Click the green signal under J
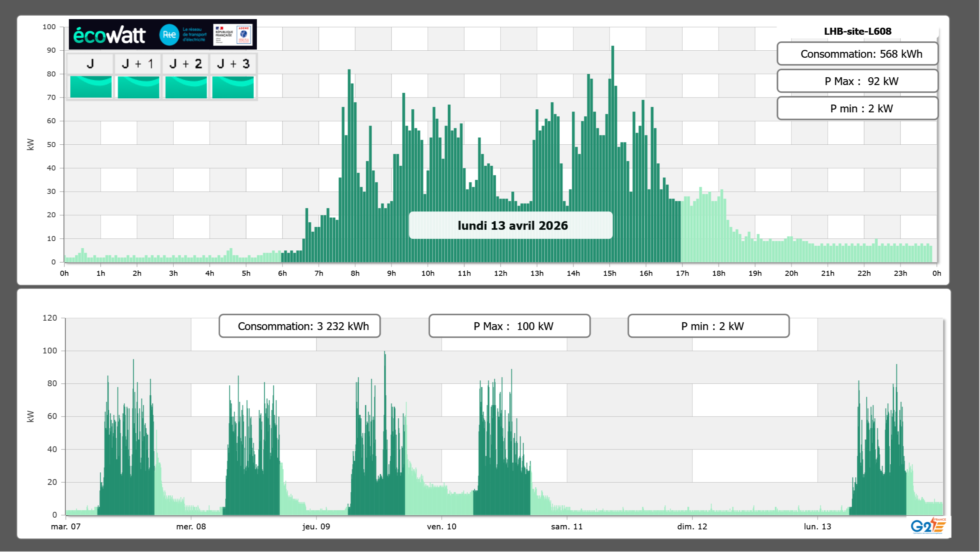Viewport: 980px width, 552px height. point(91,87)
